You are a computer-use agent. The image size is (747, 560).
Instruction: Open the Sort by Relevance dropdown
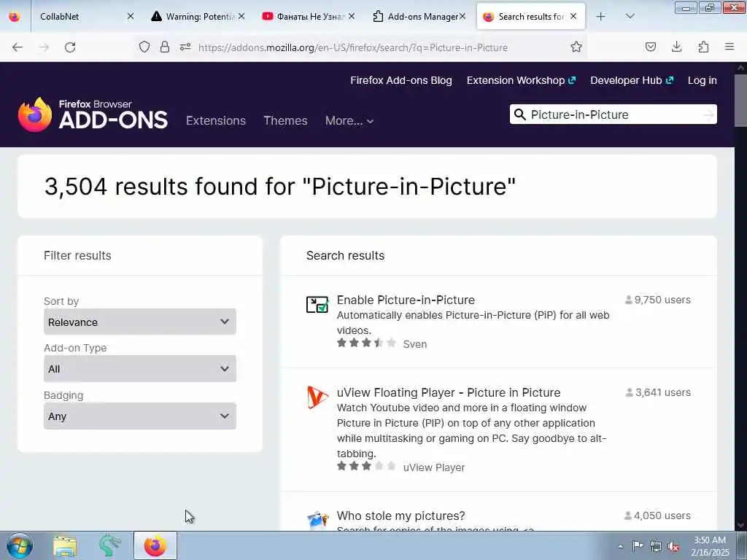(139, 322)
